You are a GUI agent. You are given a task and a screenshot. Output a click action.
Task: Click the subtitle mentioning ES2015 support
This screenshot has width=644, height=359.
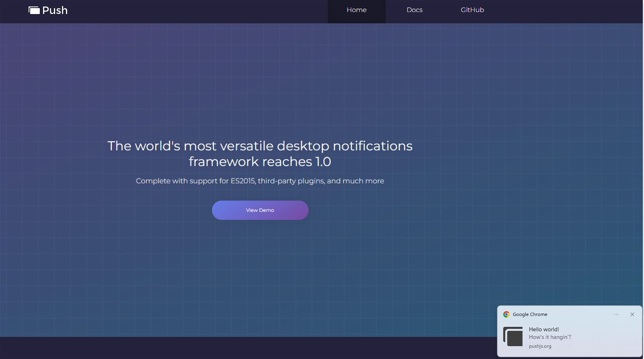tap(260, 181)
